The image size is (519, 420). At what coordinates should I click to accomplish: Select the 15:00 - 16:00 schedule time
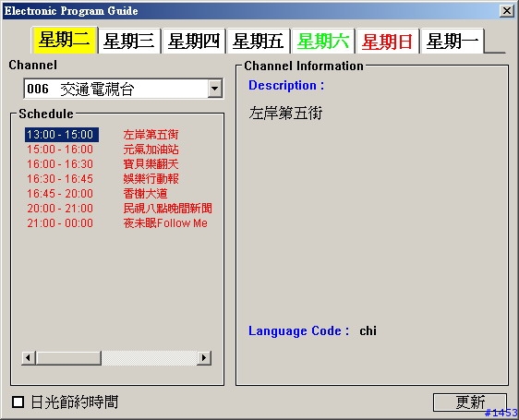tap(60, 150)
